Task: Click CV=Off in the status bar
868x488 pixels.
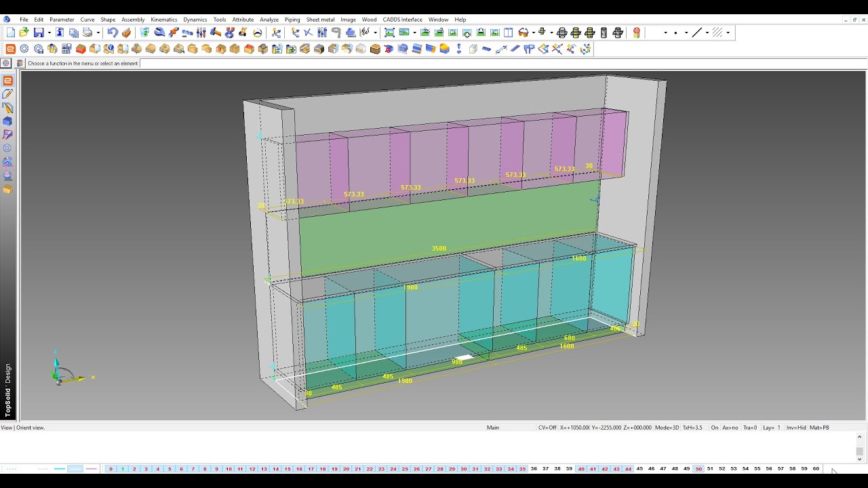Action: pos(547,428)
